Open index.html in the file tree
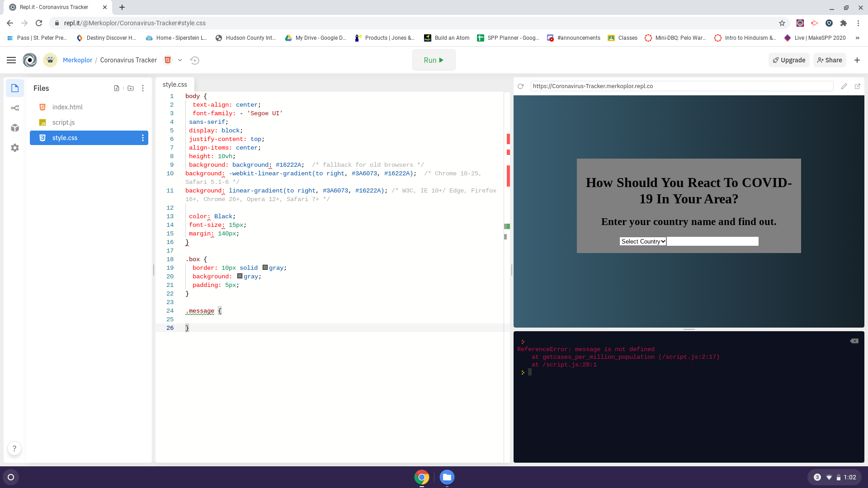Image resolution: width=868 pixels, height=488 pixels. point(67,107)
